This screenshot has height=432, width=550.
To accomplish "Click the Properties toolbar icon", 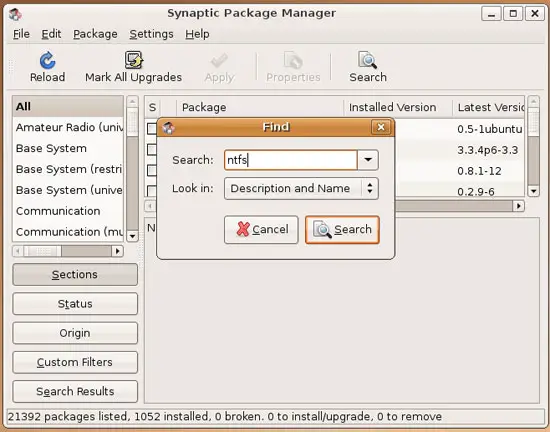I will point(293,60).
